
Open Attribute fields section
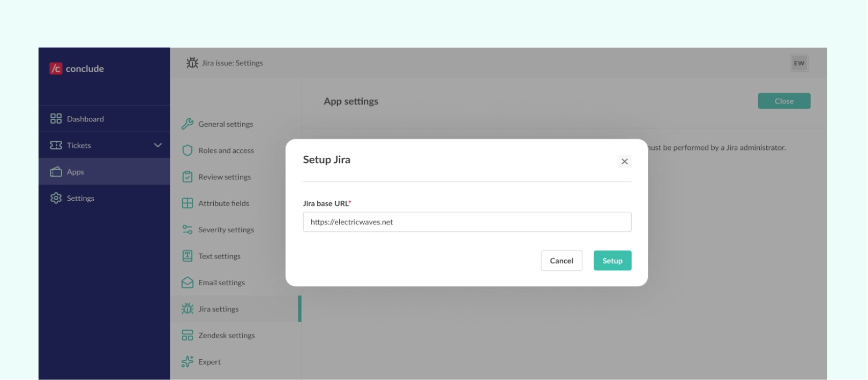coord(236,203)
